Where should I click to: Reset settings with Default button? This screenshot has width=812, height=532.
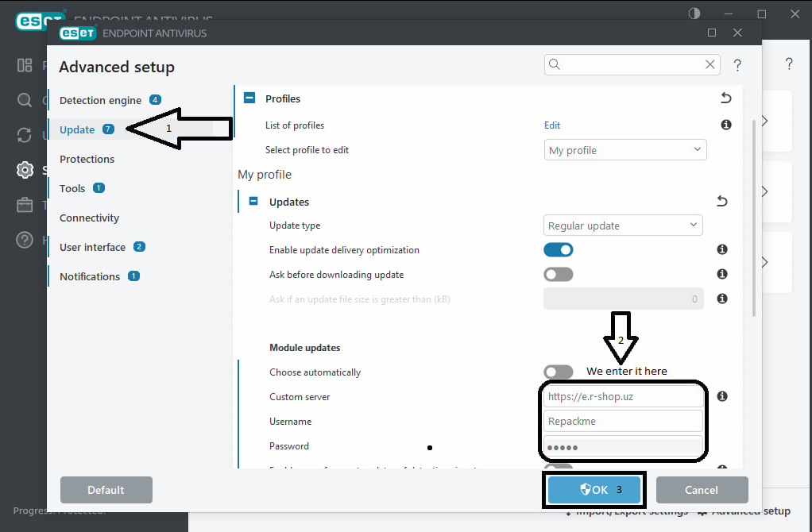[x=106, y=490]
